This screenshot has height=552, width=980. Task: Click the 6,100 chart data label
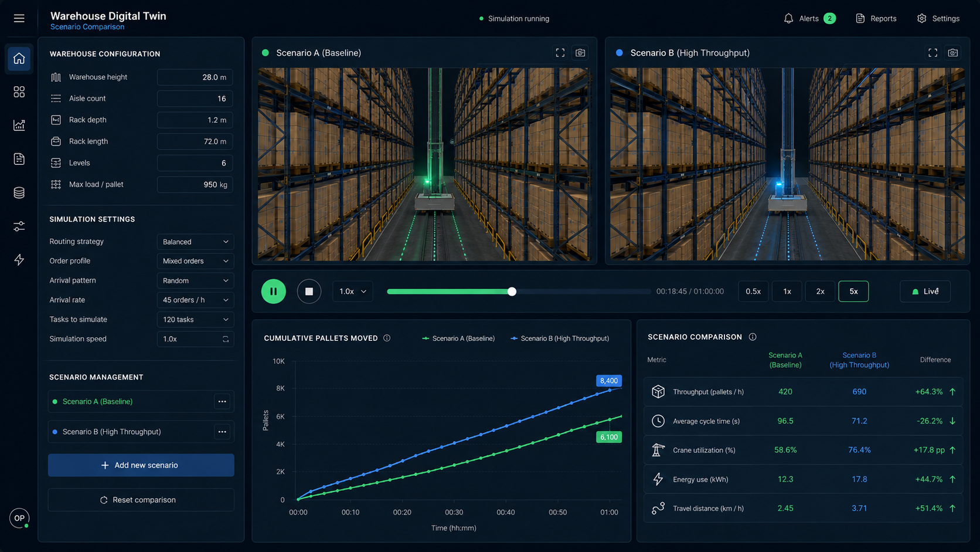click(609, 437)
